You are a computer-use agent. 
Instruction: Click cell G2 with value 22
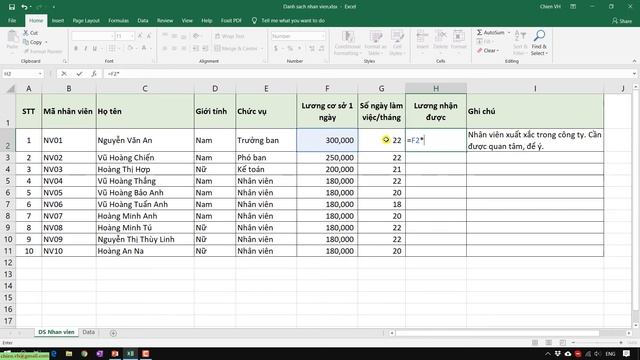(382, 140)
